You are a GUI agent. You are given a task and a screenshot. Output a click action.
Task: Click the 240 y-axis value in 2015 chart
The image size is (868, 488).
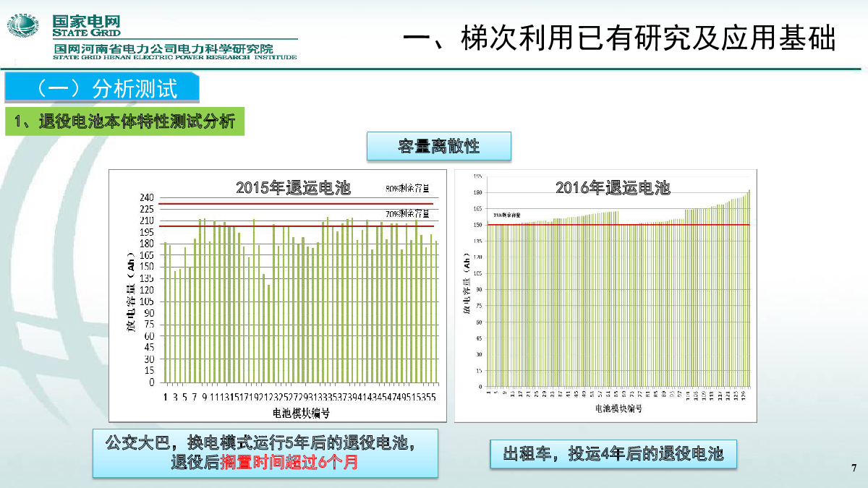tap(148, 197)
